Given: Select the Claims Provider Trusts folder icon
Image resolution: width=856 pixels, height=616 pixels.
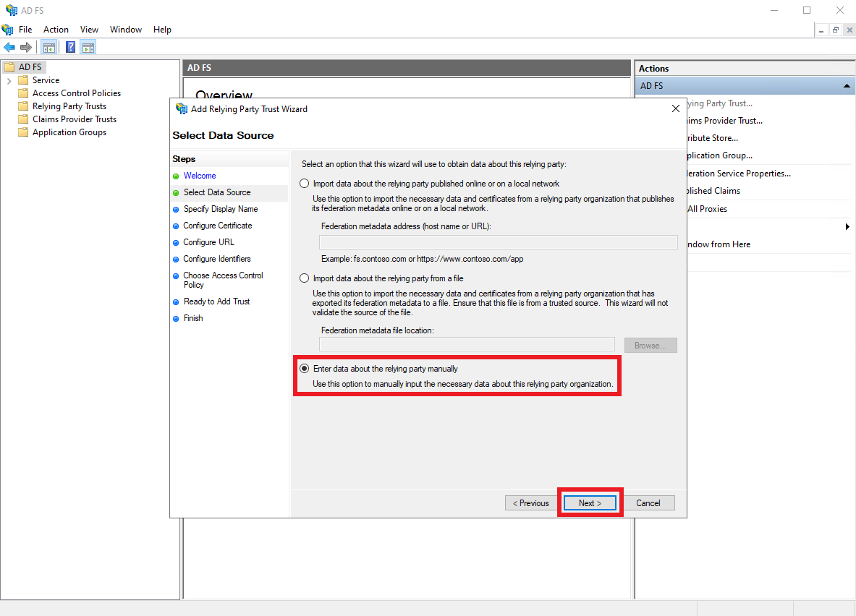Looking at the screenshot, I should point(23,119).
